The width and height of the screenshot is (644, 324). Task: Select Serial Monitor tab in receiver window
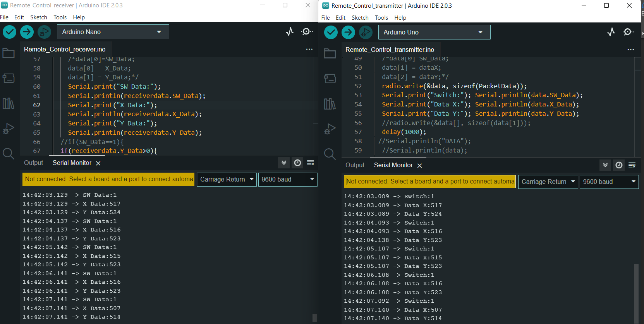click(x=72, y=163)
